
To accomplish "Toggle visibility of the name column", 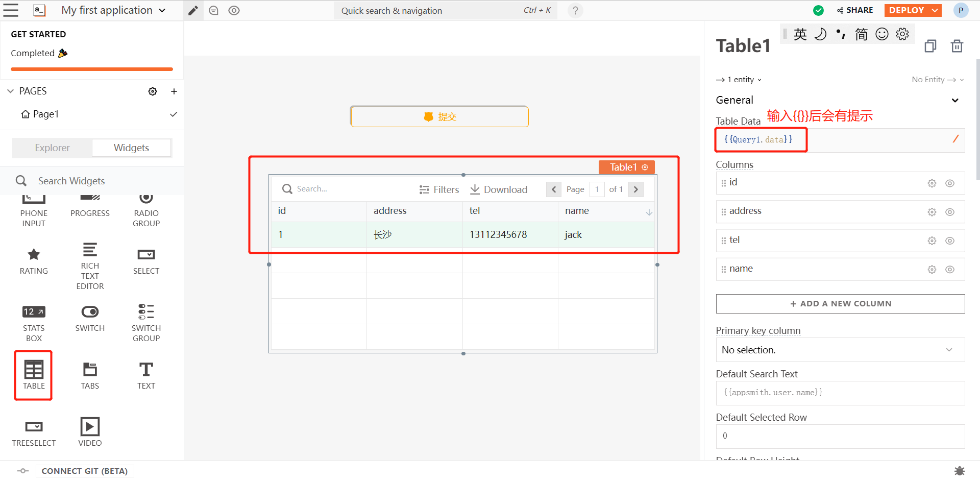I will [x=949, y=270].
